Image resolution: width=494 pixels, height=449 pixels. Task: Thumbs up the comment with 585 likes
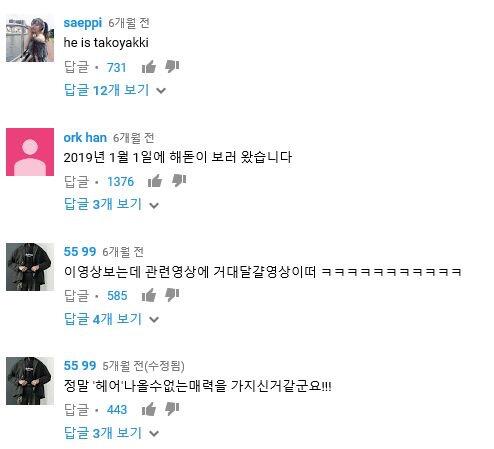[x=149, y=295]
